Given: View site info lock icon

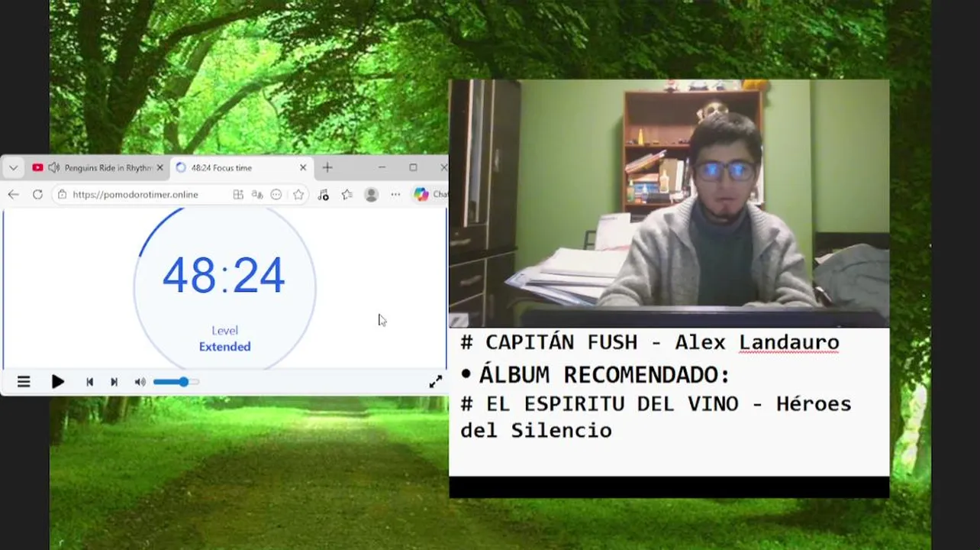Looking at the screenshot, I should 62,195.
